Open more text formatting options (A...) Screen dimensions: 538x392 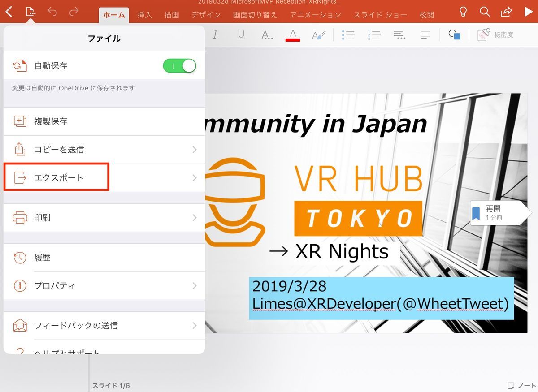(x=267, y=35)
